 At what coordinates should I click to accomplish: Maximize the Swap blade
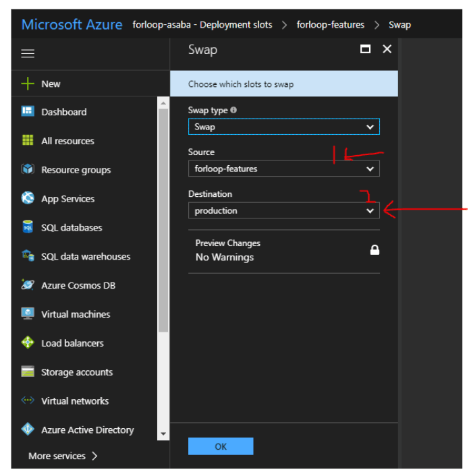tap(365, 49)
